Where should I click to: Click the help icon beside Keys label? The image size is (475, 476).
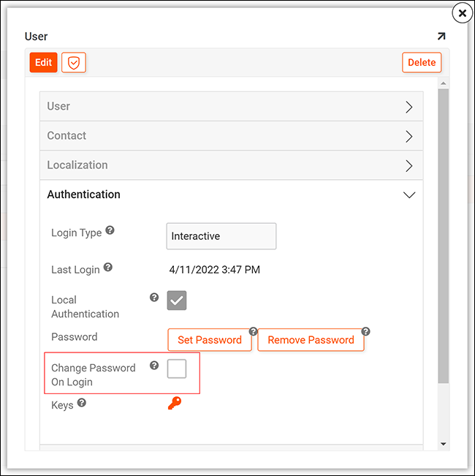coord(82,402)
